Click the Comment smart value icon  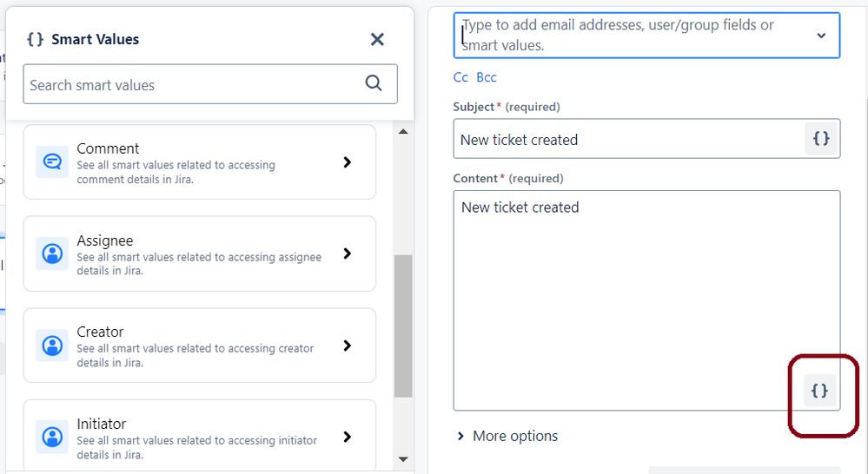pos(52,162)
